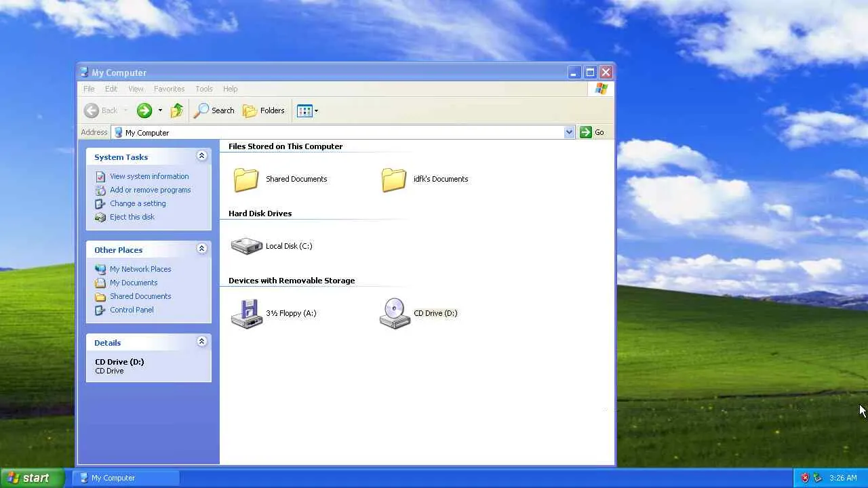Select the CD Drive (D:) icon
The image size is (868, 488).
pos(395,313)
